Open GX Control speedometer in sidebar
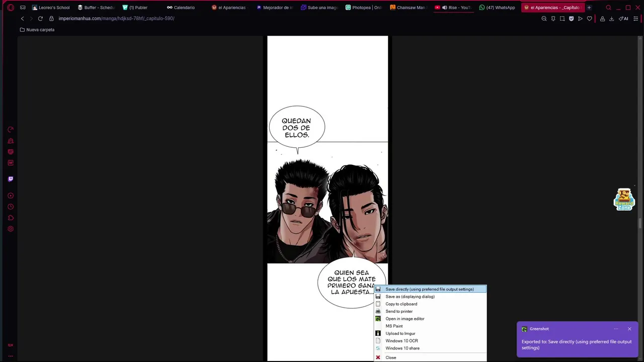Image resolution: width=644 pixels, height=362 pixels. click(11, 130)
